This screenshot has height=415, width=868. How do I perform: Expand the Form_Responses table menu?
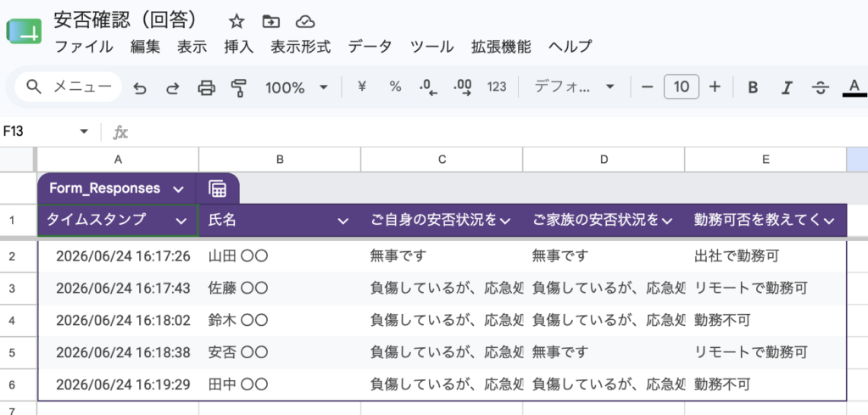pyautogui.click(x=178, y=189)
